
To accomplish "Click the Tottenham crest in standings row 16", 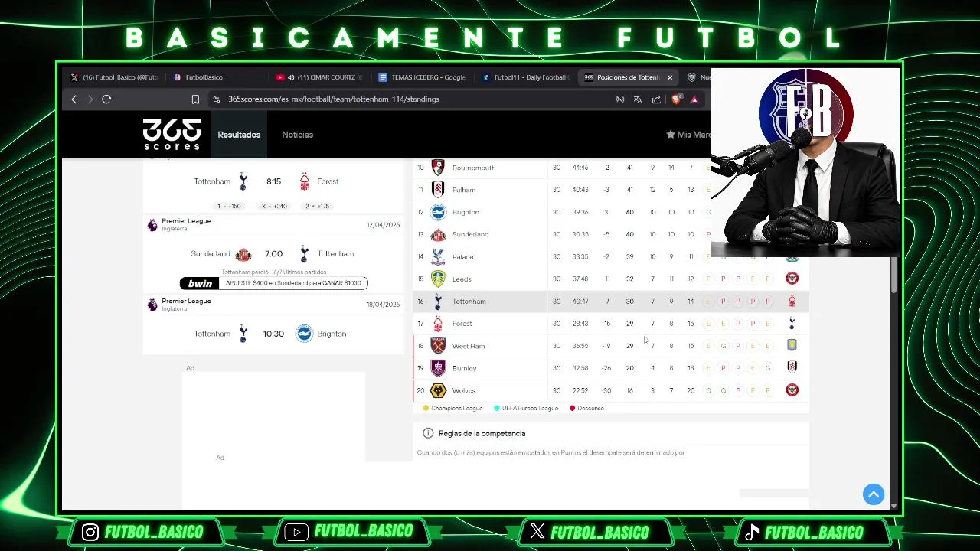I will pos(438,302).
